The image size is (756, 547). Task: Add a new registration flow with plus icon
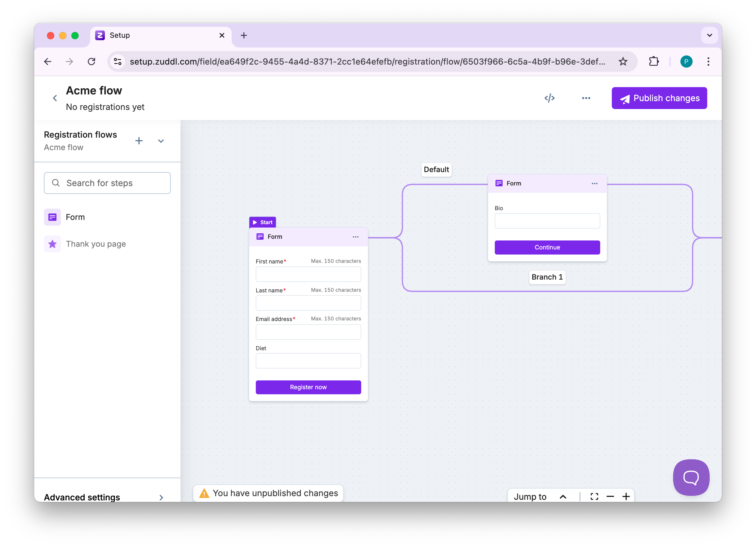click(x=139, y=141)
